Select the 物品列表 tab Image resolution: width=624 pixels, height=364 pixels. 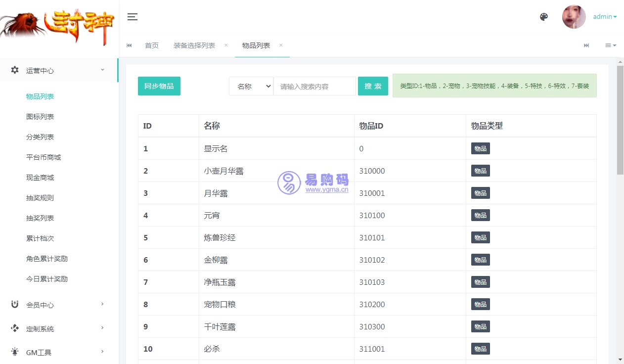(x=256, y=45)
